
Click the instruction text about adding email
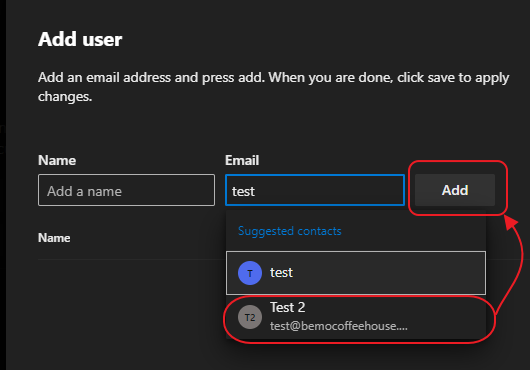273,87
